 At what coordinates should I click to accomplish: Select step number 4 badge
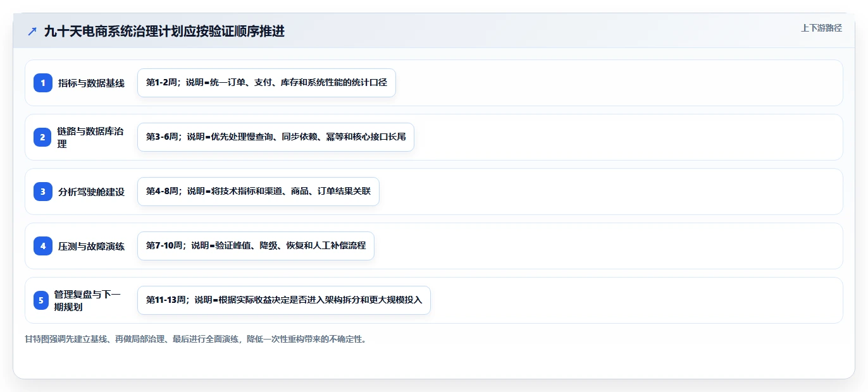43,246
